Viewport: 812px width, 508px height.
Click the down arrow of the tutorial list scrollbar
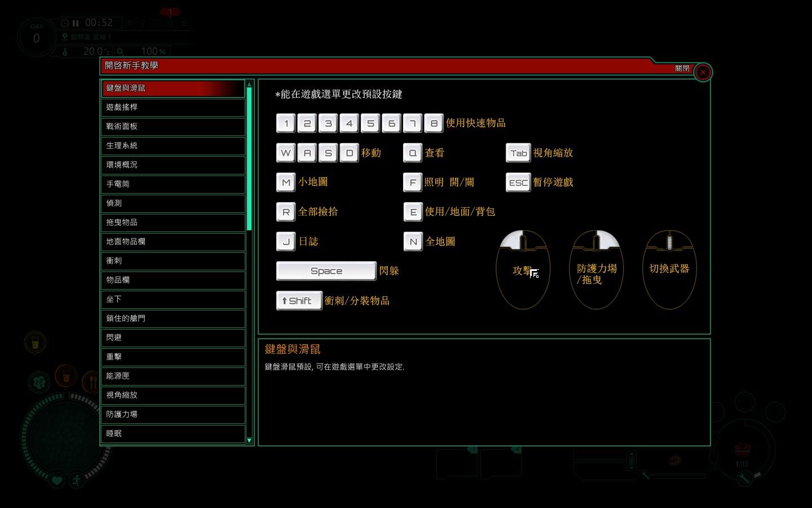tap(249, 441)
